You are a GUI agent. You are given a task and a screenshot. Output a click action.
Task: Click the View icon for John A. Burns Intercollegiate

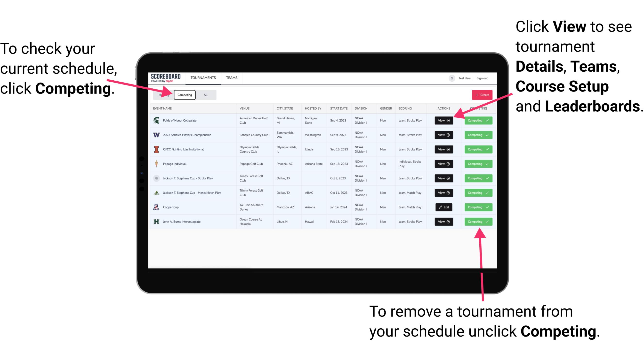(443, 222)
